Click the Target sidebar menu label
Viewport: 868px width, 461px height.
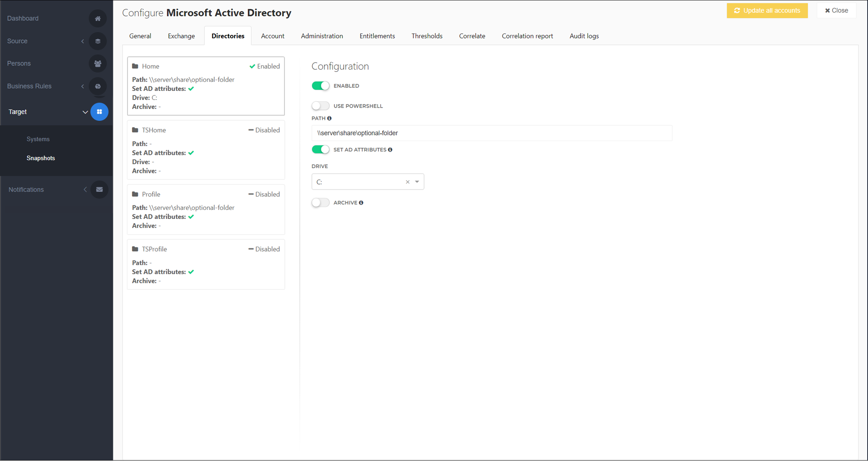tap(18, 112)
